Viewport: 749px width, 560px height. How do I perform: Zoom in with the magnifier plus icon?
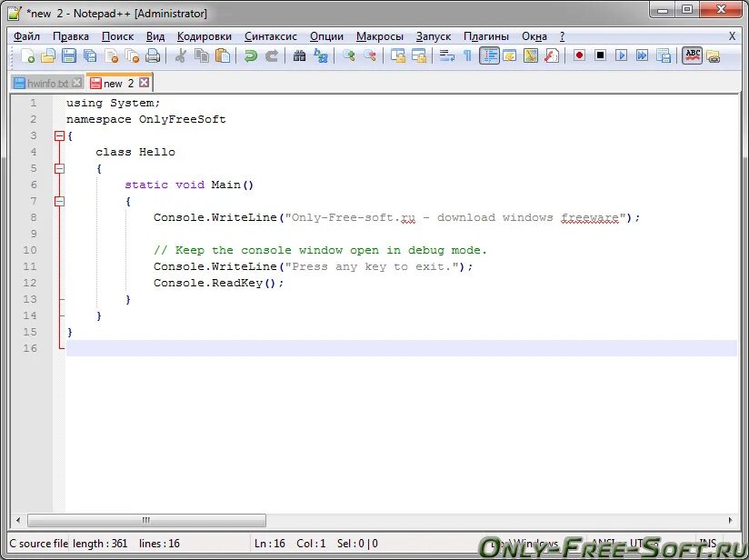[x=348, y=55]
